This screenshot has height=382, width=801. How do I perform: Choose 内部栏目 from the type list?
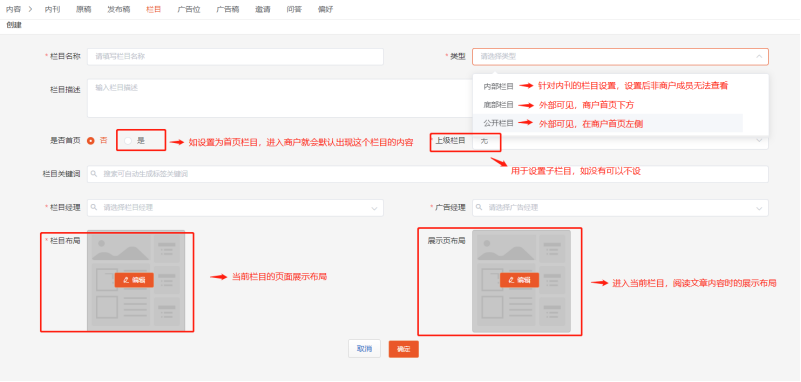[499, 86]
